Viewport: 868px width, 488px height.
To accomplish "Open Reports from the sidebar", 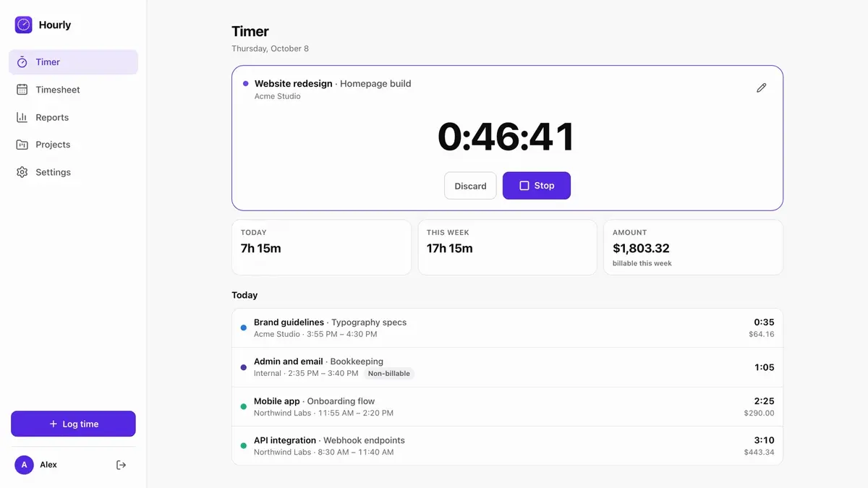I will point(73,117).
